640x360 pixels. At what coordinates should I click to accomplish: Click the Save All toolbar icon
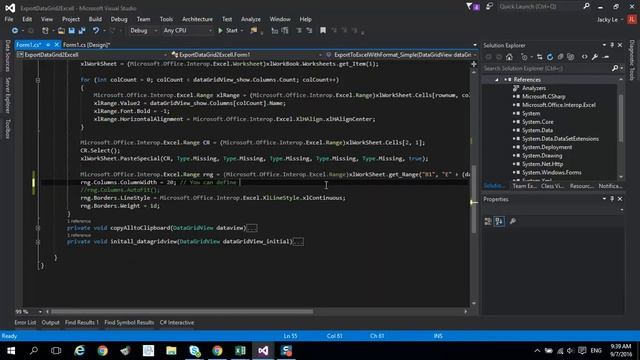(x=82, y=31)
